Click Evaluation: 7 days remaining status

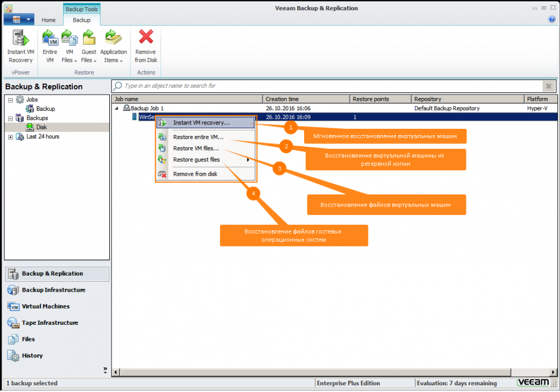(457, 384)
